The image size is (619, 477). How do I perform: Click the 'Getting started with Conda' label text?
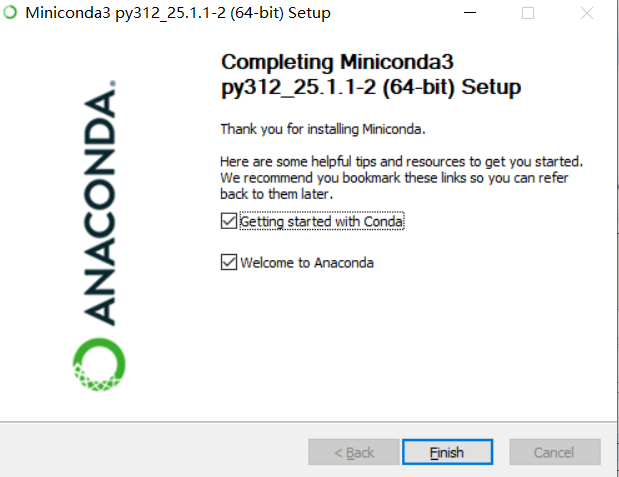click(x=322, y=222)
